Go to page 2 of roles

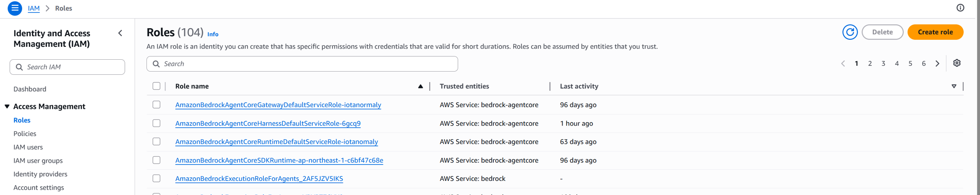click(870, 64)
